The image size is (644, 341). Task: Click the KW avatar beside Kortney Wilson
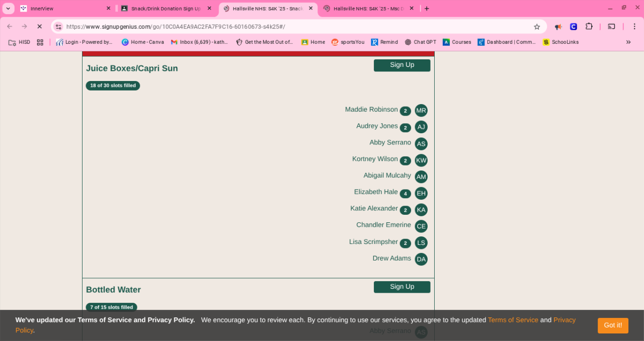click(421, 160)
